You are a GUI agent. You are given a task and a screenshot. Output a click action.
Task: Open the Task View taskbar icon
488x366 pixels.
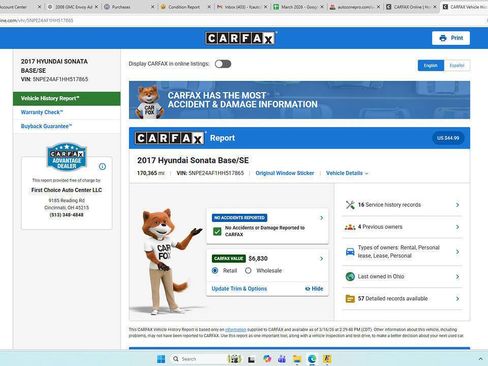click(x=251, y=359)
